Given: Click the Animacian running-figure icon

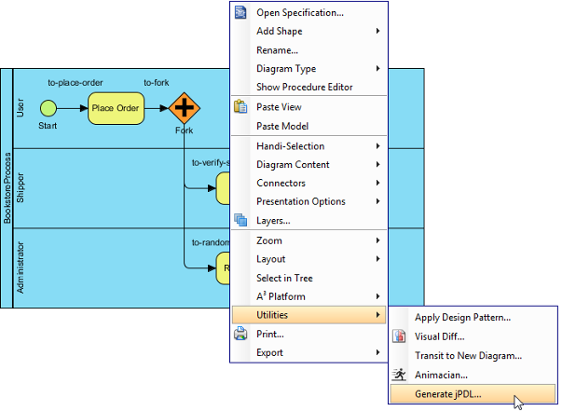Looking at the screenshot, I should 399,375.
